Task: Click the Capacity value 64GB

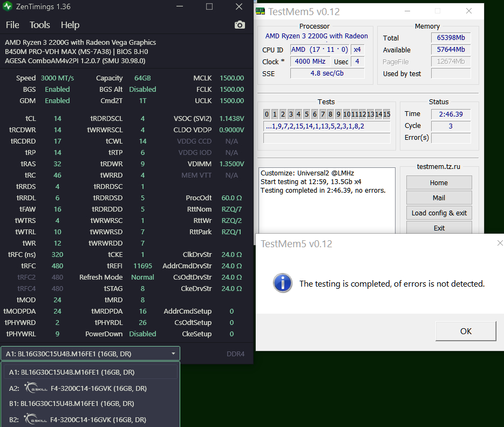Action: point(142,78)
